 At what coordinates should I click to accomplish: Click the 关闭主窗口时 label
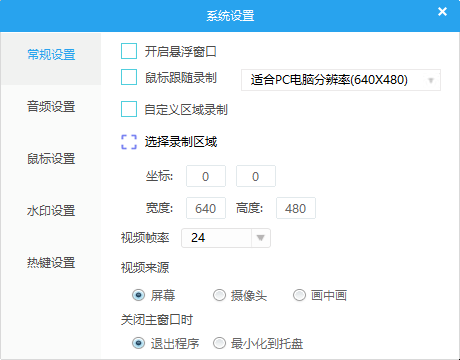pyautogui.click(x=157, y=320)
